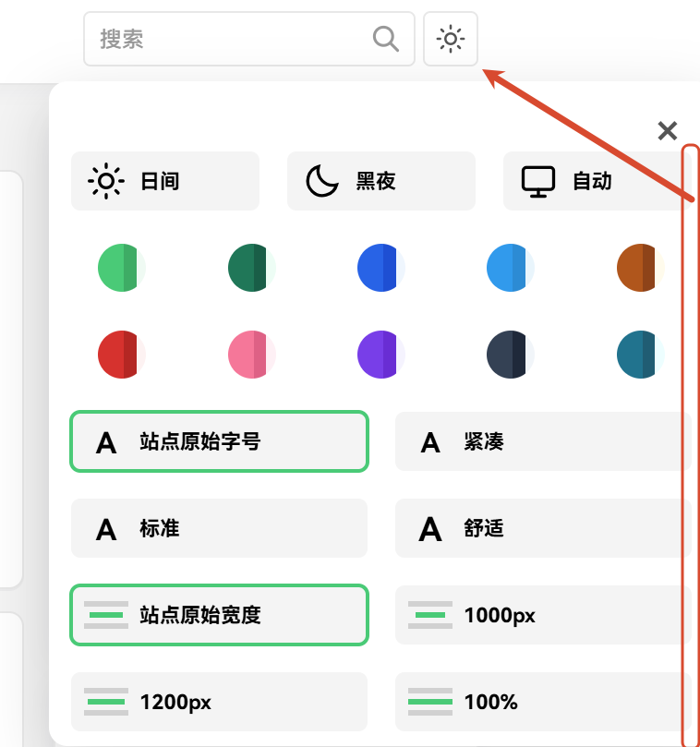Pick the purple theme color
The width and height of the screenshot is (700, 747).
(381, 355)
